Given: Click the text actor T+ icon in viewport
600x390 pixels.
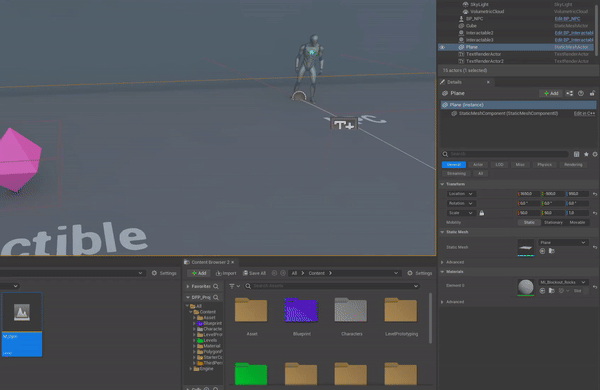Looking at the screenshot, I should 344,124.
